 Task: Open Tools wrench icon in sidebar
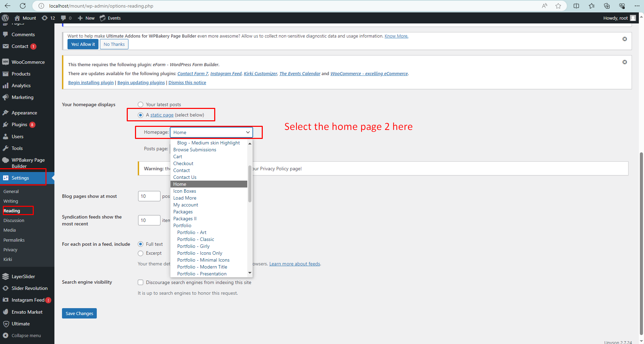click(6, 148)
